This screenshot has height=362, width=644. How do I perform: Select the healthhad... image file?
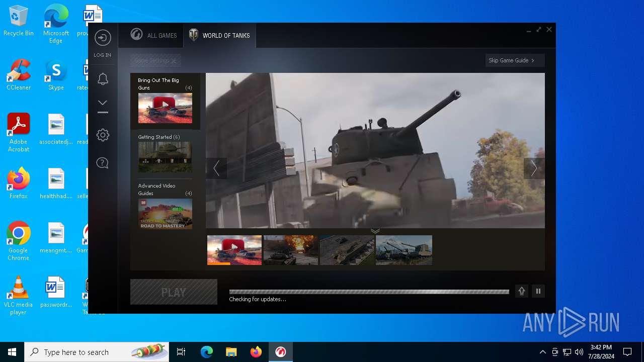click(56, 184)
